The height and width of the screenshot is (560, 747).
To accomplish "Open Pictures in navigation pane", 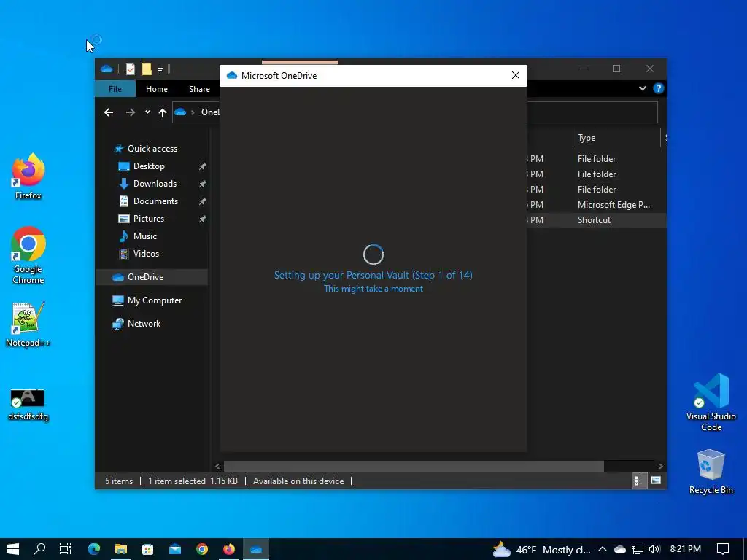I will click(148, 219).
